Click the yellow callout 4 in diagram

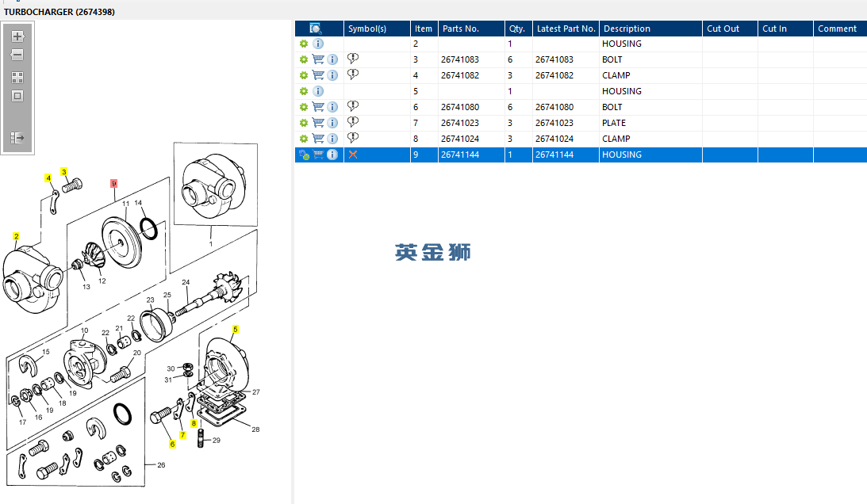pyautogui.click(x=48, y=178)
